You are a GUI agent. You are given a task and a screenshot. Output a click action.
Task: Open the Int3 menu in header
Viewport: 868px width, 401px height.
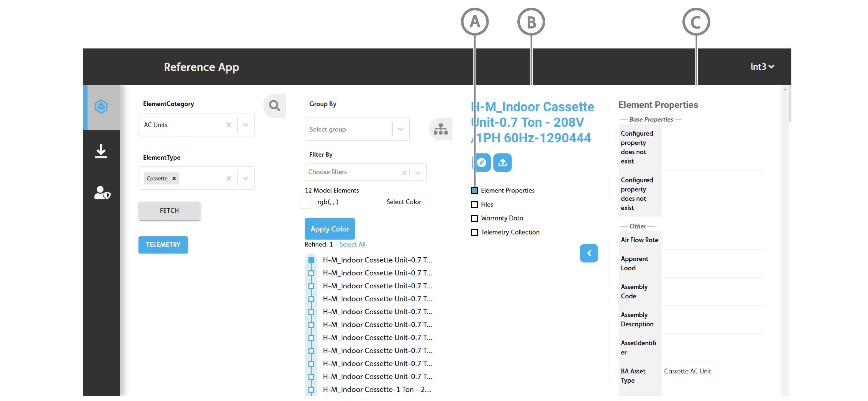pyautogui.click(x=762, y=67)
